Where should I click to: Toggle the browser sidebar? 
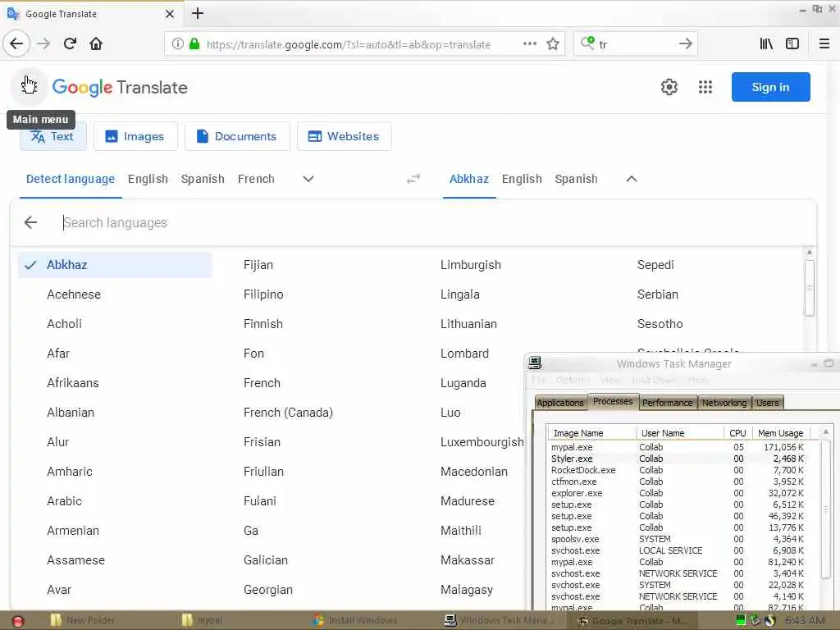(x=792, y=43)
